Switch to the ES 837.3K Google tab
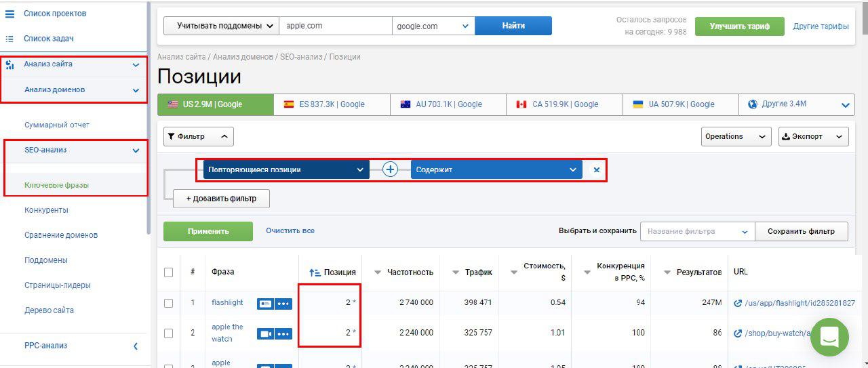This screenshot has height=368, width=868. point(332,104)
